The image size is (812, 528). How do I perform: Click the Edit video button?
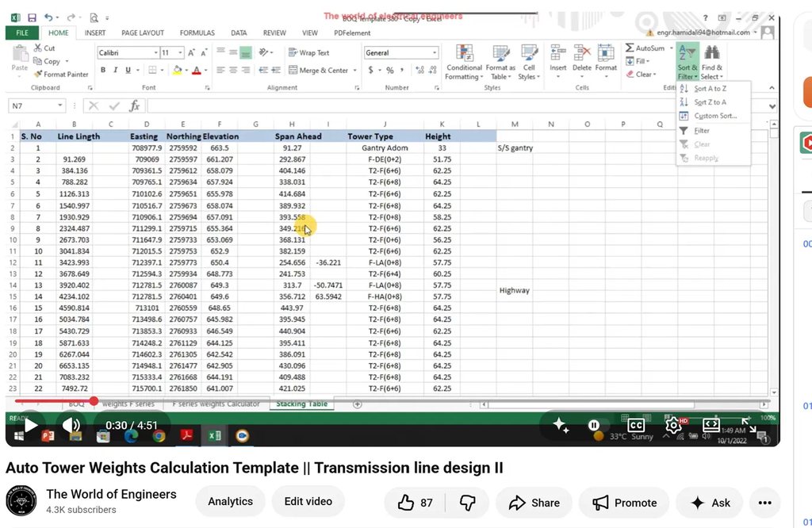click(308, 501)
